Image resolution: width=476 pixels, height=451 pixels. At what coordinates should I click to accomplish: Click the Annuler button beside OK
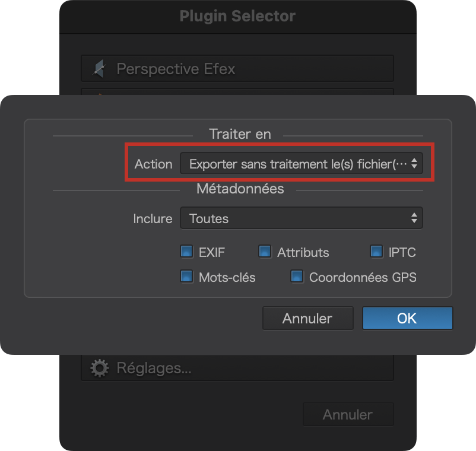(x=308, y=319)
